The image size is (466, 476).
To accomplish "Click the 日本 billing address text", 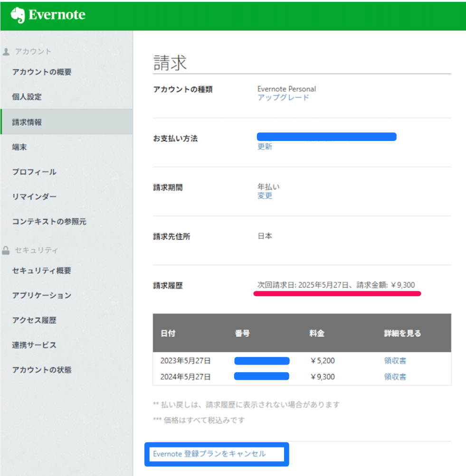I will (x=265, y=236).
